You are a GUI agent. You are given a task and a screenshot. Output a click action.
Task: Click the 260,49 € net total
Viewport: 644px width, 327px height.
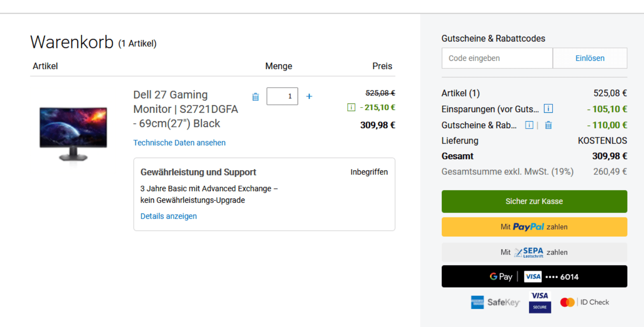[610, 172]
